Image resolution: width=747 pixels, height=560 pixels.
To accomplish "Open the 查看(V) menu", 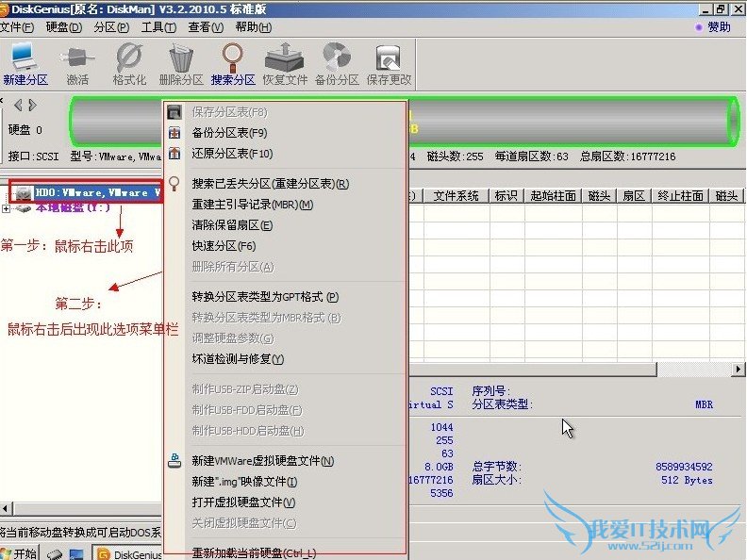I will 206,27.
